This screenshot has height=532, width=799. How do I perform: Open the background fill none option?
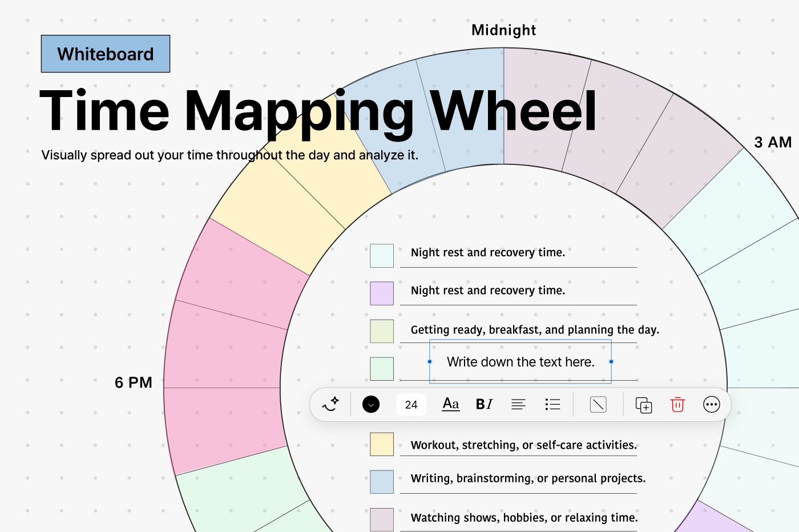(598, 405)
